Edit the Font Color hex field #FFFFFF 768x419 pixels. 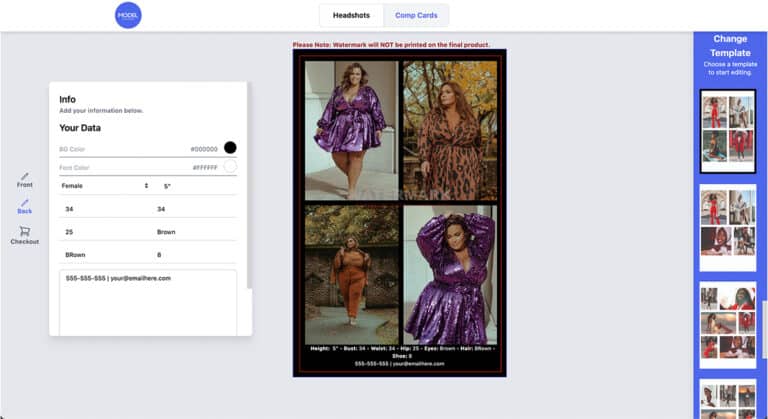[205, 168]
